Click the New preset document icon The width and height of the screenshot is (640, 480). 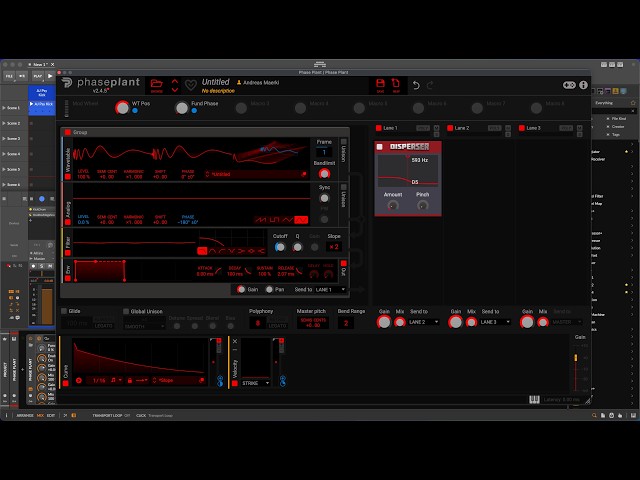396,84
